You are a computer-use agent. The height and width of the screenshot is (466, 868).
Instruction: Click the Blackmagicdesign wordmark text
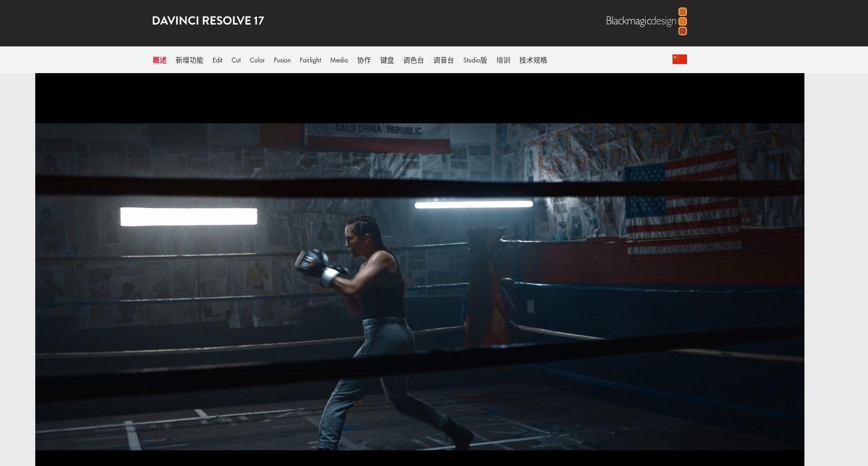click(x=640, y=21)
